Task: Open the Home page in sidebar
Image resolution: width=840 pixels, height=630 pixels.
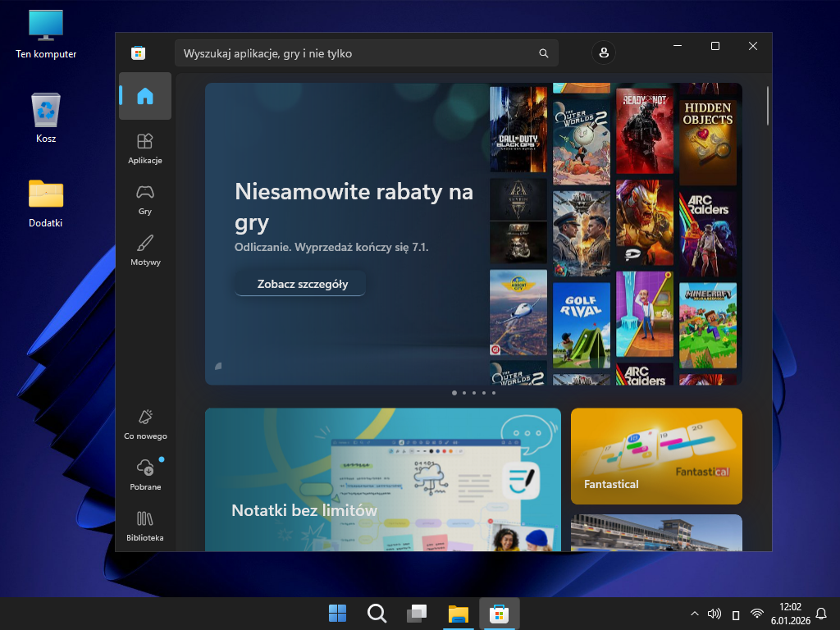Action: point(145,96)
